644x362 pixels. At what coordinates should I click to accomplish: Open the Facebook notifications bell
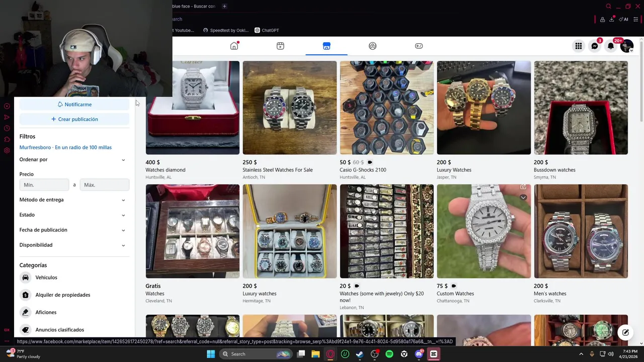[x=611, y=46]
